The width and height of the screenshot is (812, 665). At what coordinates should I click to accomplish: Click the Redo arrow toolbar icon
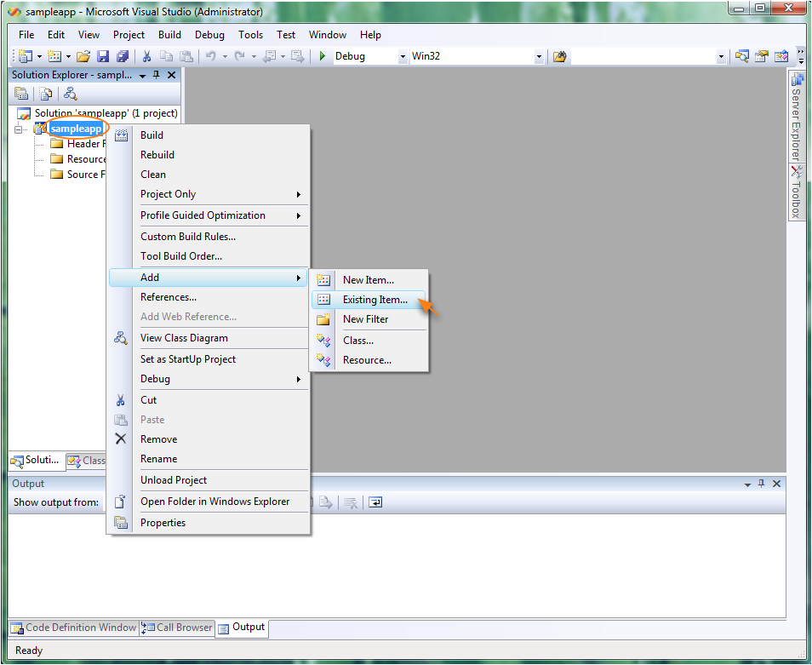(x=240, y=56)
